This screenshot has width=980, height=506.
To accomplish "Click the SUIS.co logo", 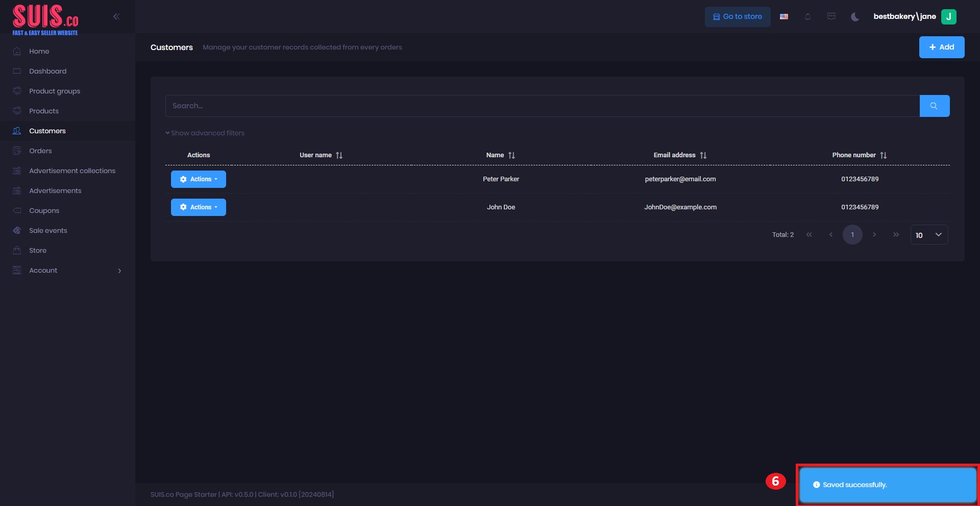I will click(x=45, y=20).
